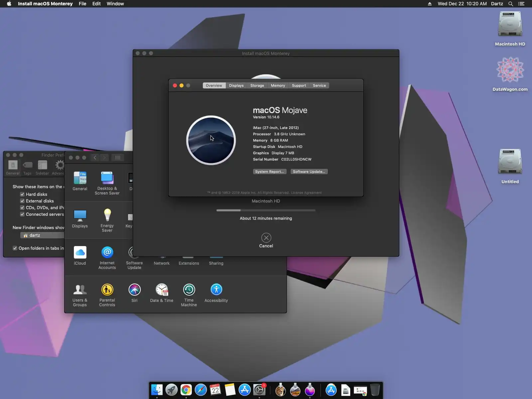Open Spotlight search in menu bar
The height and width of the screenshot is (399, 532).
[x=511, y=4]
